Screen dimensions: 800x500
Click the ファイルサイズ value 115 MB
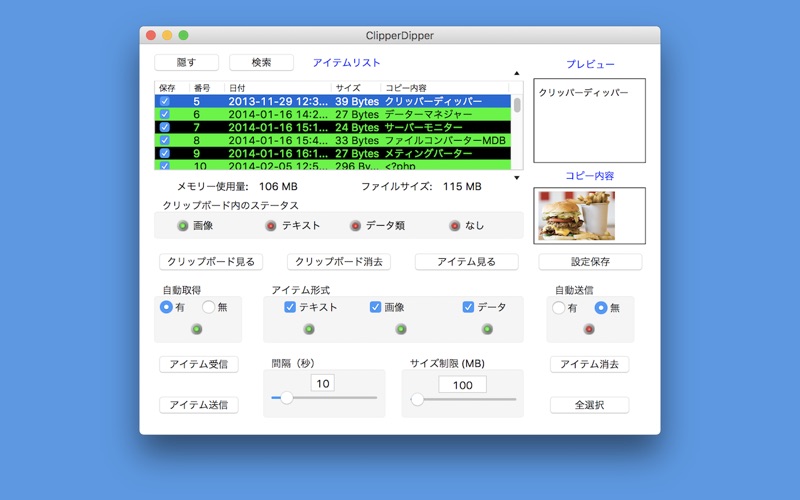tap(462, 187)
